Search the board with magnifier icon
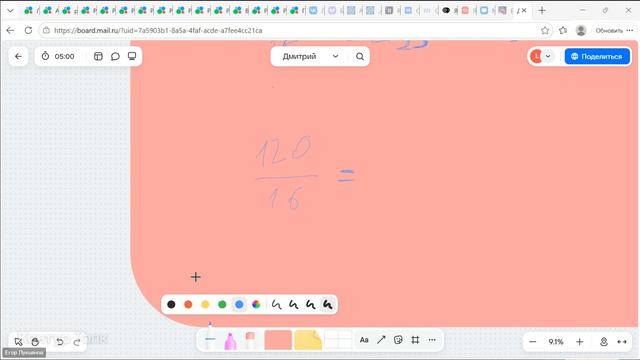This screenshot has width=640, height=360. pos(360,56)
